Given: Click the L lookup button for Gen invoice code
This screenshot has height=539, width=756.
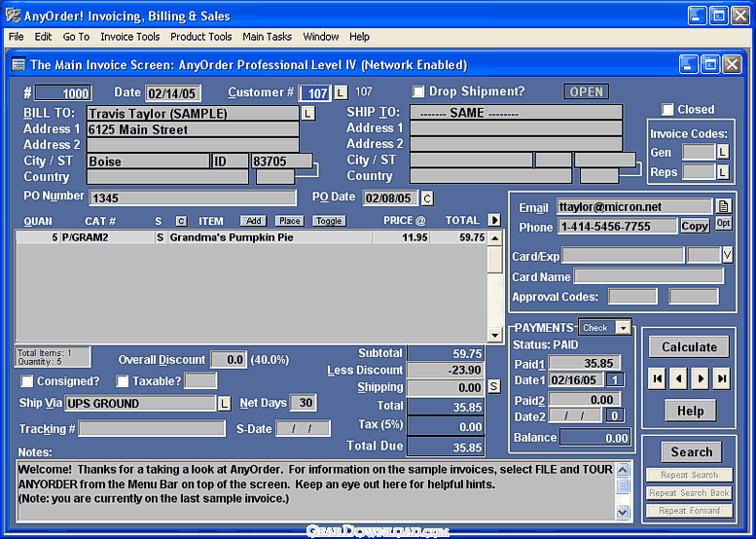Looking at the screenshot, I should click(x=722, y=153).
